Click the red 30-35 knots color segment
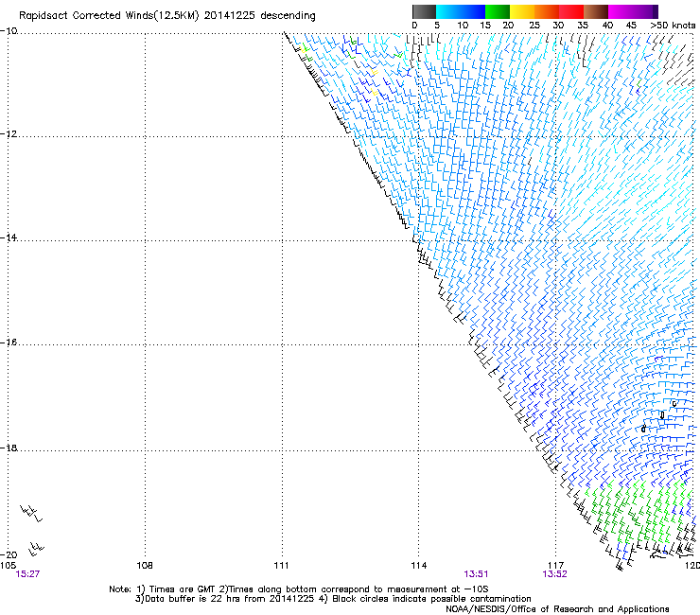Image resolution: width=700 pixels, height=615 pixels. tap(571, 11)
